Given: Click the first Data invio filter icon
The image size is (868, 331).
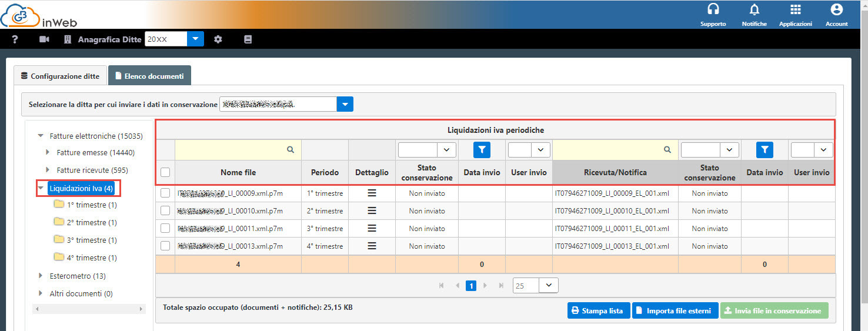Looking at the screenshot, I should tap(482, 150).
